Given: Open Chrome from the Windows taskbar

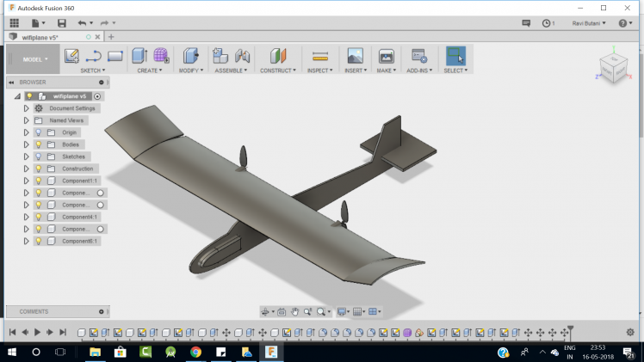Looking at the screenshot, I should click(195, 352).
